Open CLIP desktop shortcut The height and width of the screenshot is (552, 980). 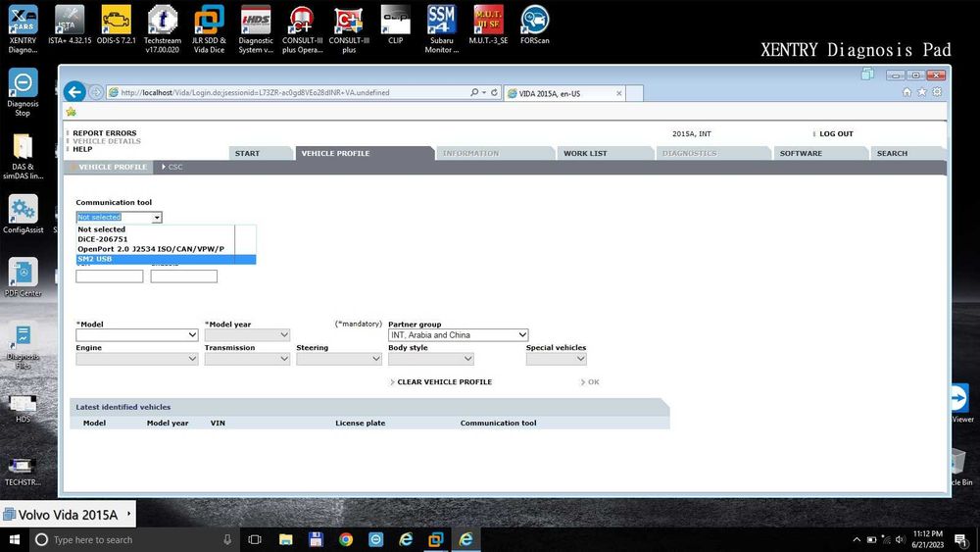[x=396, y=25]
